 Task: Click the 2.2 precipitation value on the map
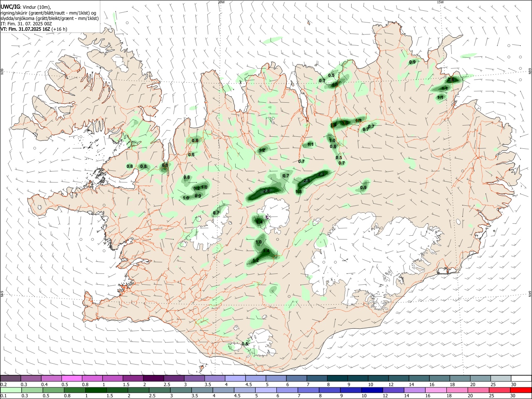point(321,175)
